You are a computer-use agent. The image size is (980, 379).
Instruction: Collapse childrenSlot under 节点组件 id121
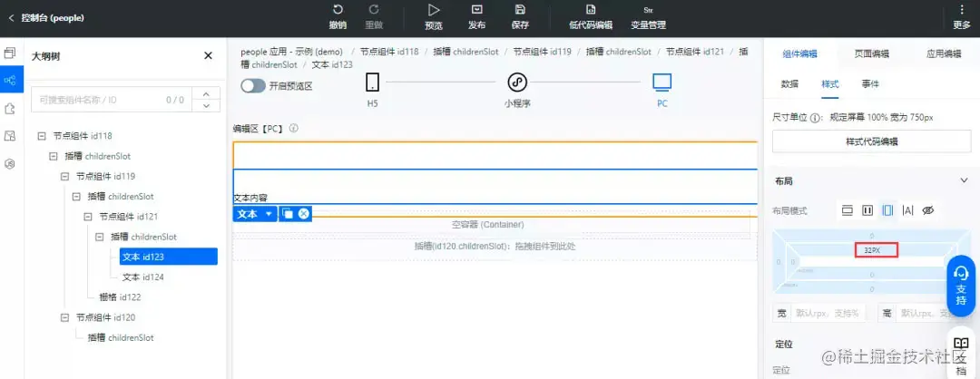(100, 237)
